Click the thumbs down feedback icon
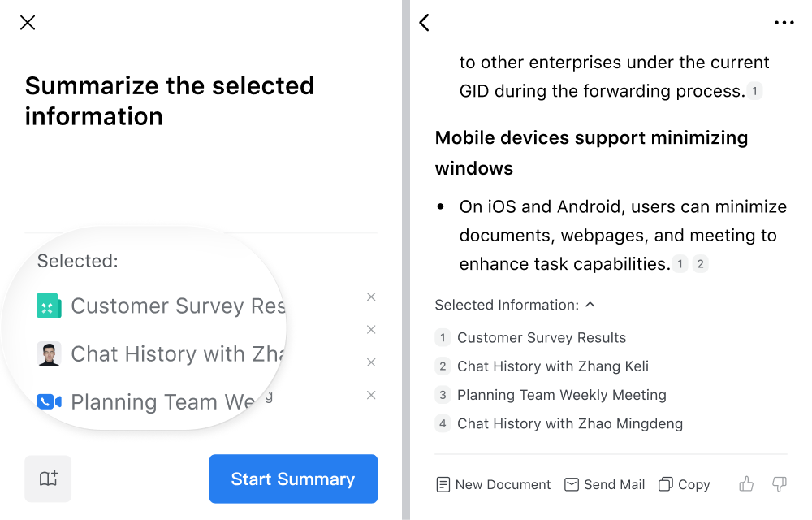Image resolution: width=812 pixels, height=520 pixels. click(x=780, y=484)
